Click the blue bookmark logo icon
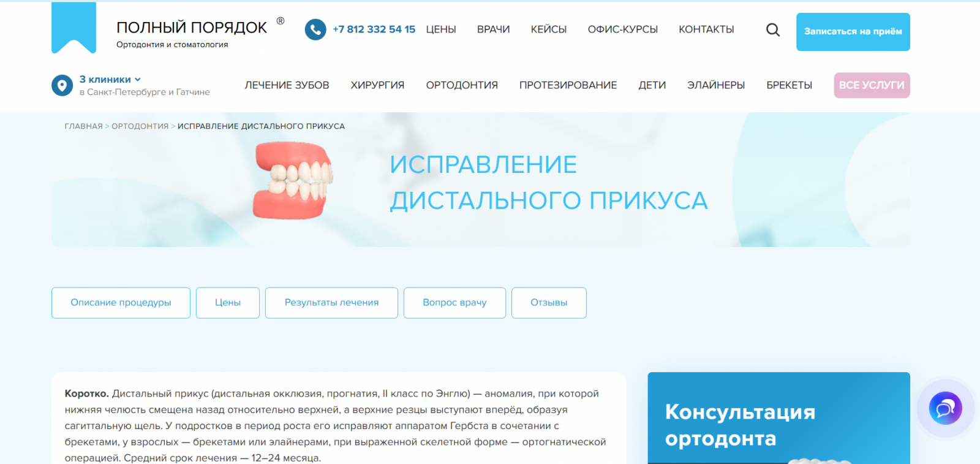Image resolution: width=980 pixels, height=464 pixels. [x=73, y=28]
